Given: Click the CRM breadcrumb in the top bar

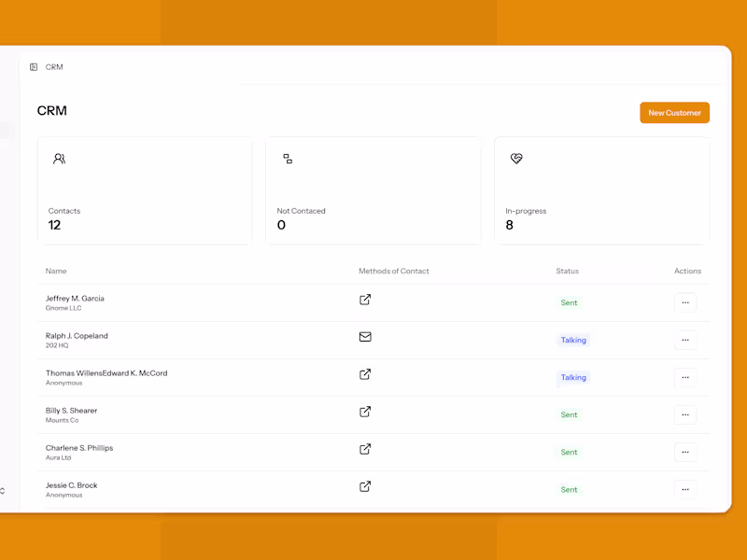Looking at the screenshot, I should tap(54, 67).
